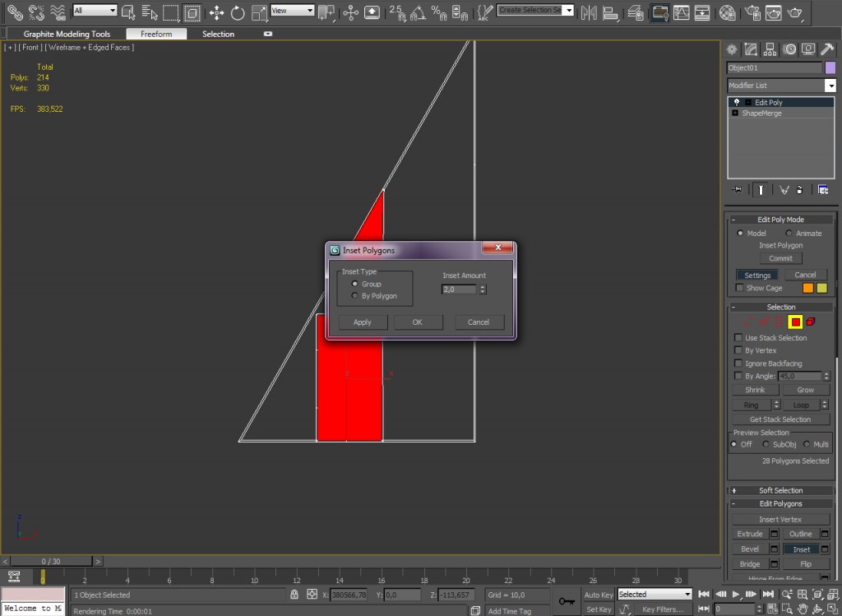Click the Quick Render teapot icon

(x=795, y=12)
